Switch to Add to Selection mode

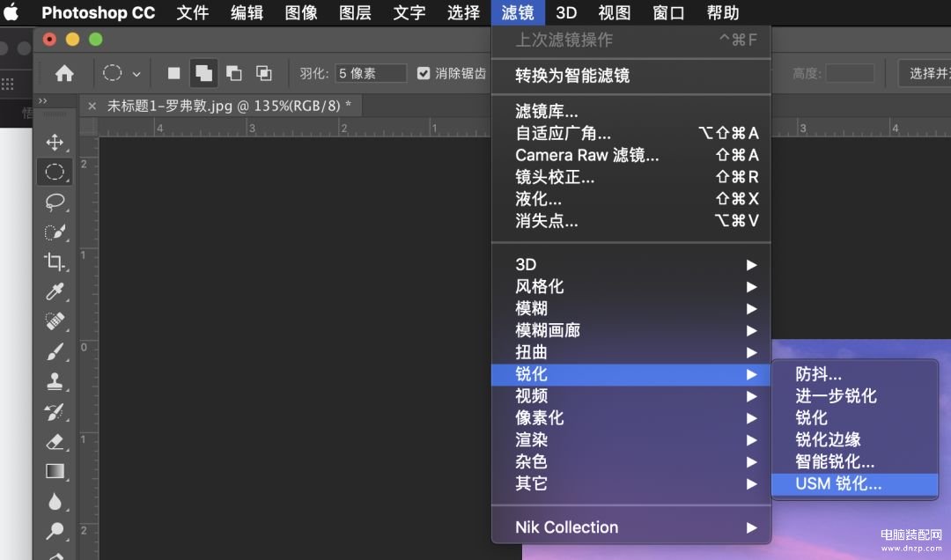203,73
